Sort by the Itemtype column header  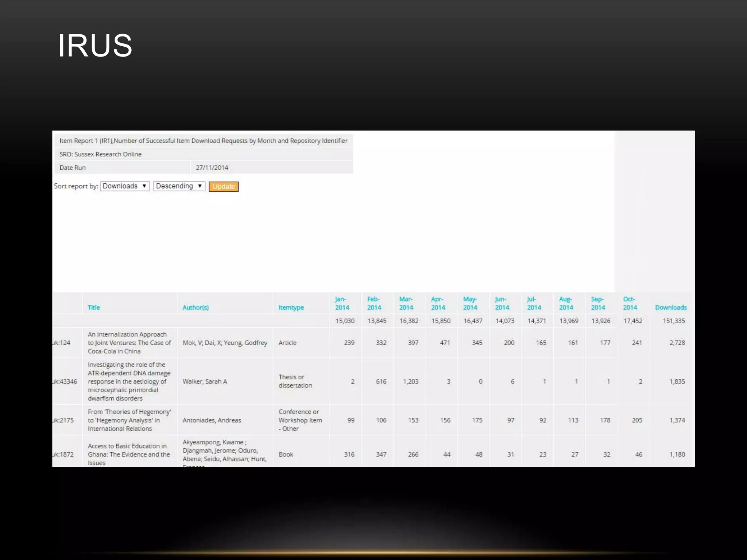[x=291, y=307]
